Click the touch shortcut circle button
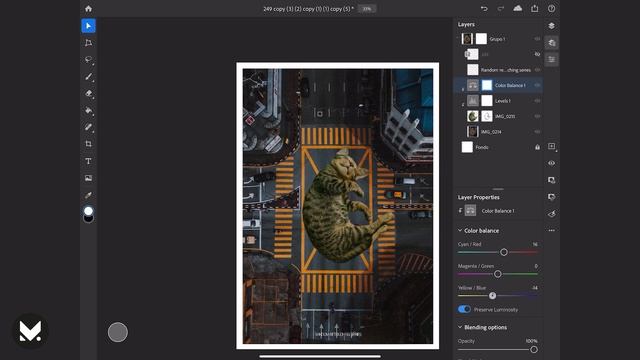 (x=118, y=332)
